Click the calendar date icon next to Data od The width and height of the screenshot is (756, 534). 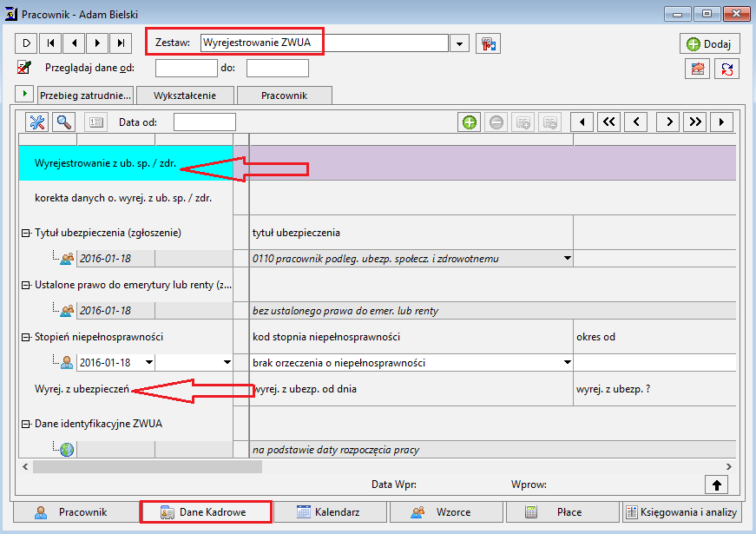tap(95, 122)
